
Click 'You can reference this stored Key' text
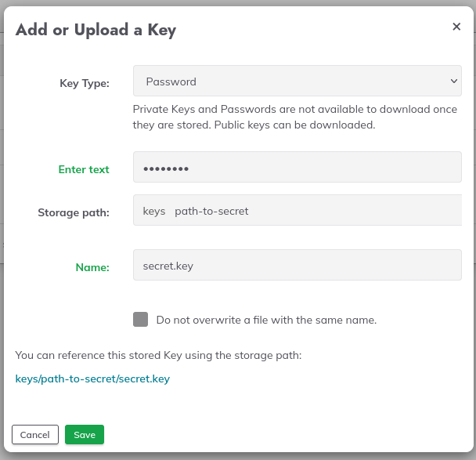(x=158, y=355)
